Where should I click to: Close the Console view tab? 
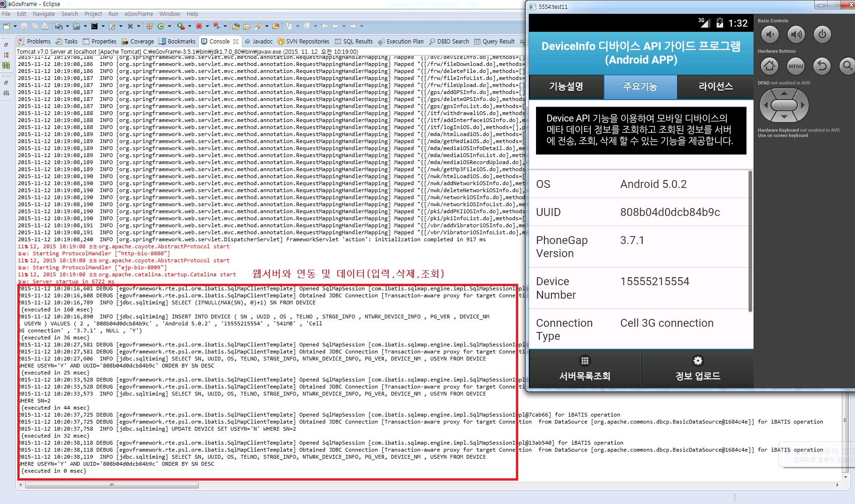236,42
